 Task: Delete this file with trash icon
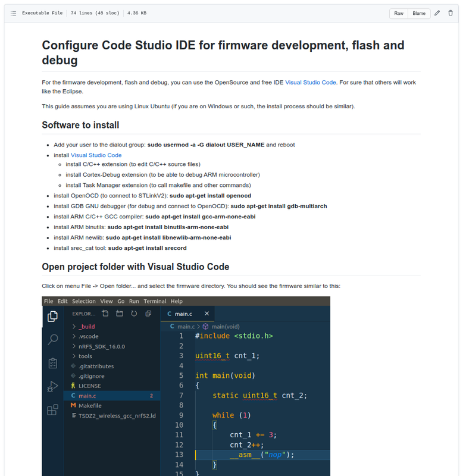tap(451, 13)
